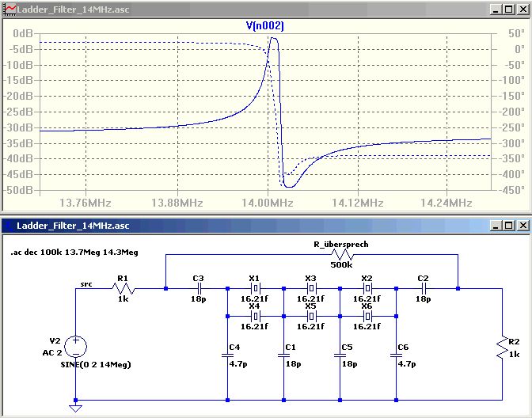Select capacitor C6 symbol
The image size is (532, 418).
coord(396,355)
